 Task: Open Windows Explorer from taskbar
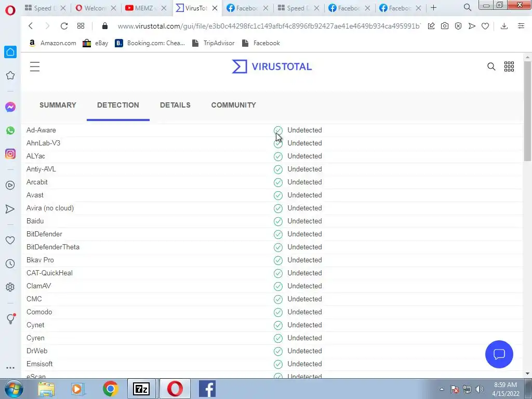pos(46,389)
